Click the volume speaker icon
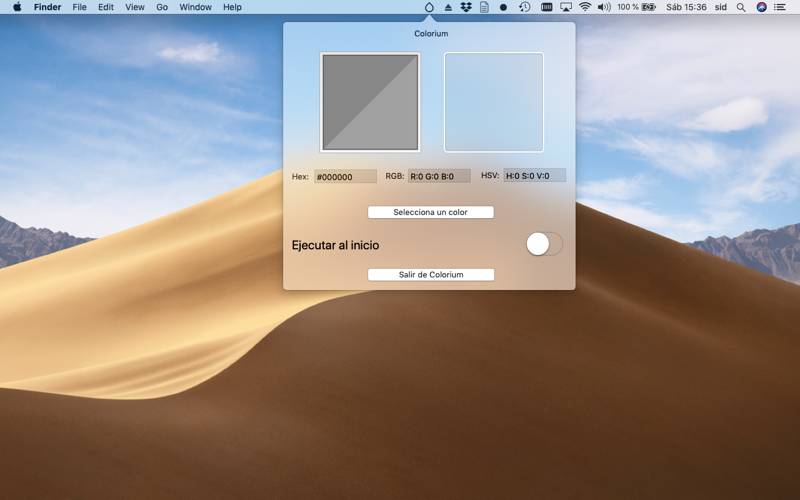The image size is (800, 500). (604, 7)
